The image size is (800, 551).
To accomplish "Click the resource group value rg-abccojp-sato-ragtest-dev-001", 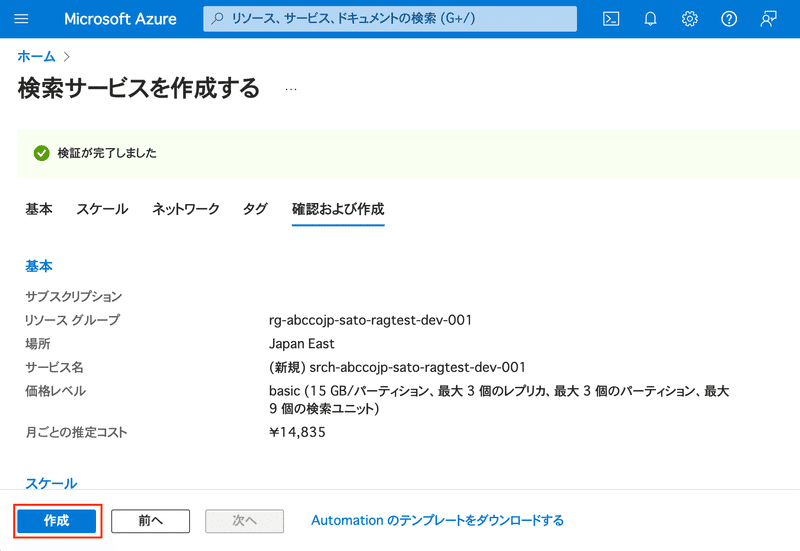I will tap(370, 320).
